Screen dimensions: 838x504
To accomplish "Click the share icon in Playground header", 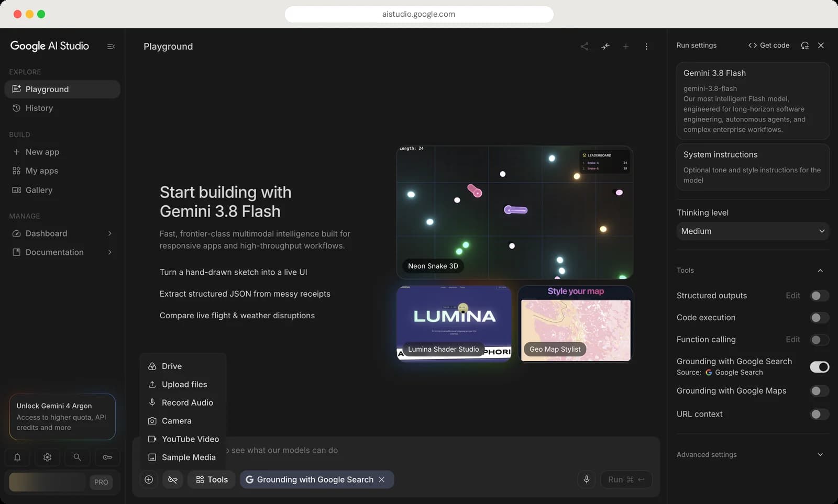I will coord(585,47).
